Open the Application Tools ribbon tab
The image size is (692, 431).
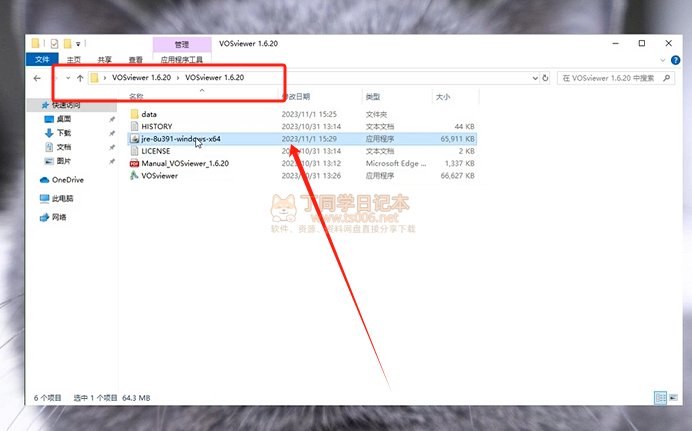tap(182, 59)
